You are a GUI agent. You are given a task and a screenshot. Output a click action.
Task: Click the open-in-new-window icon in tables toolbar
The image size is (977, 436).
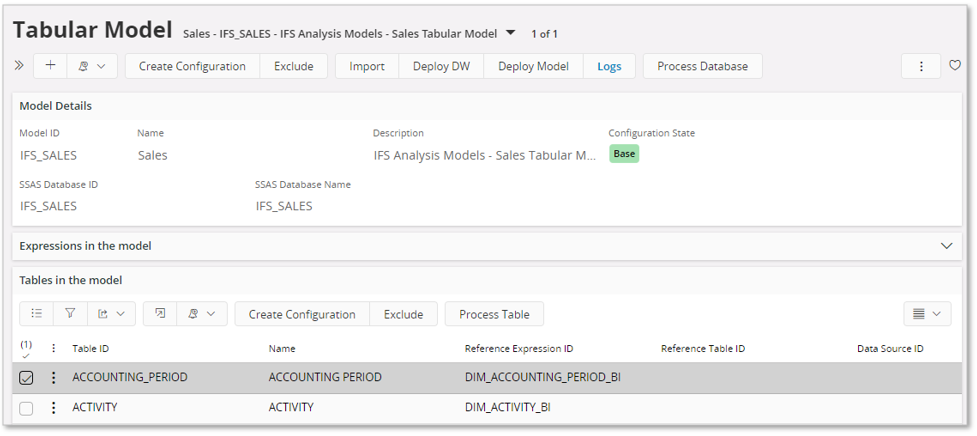click(x=160, y=314)
